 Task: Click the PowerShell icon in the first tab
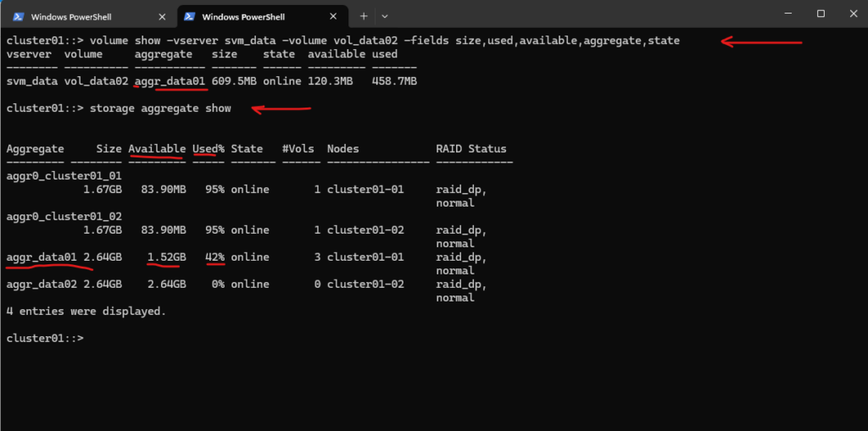19,16
